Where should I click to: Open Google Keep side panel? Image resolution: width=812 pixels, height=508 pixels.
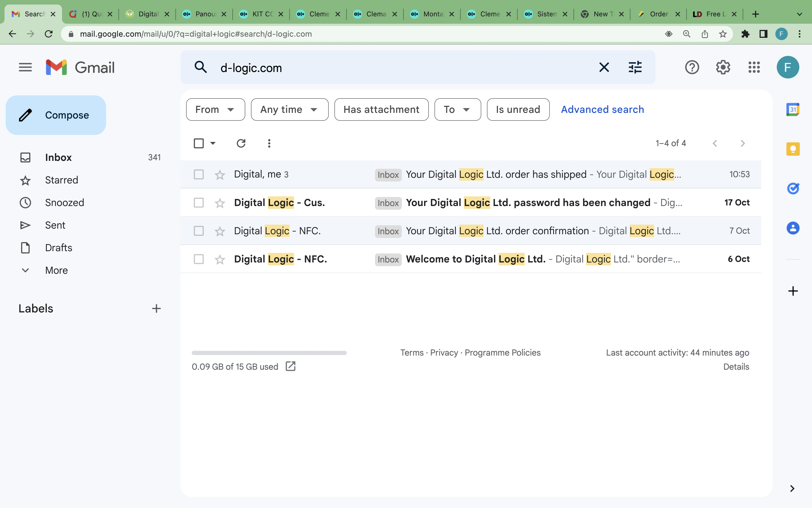(x=793, y=149)
